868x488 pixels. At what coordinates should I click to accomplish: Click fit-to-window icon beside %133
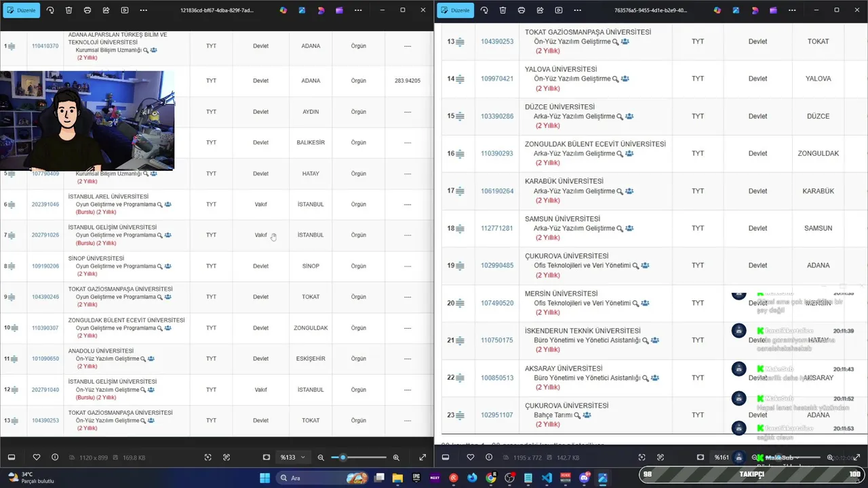point(267,457)
